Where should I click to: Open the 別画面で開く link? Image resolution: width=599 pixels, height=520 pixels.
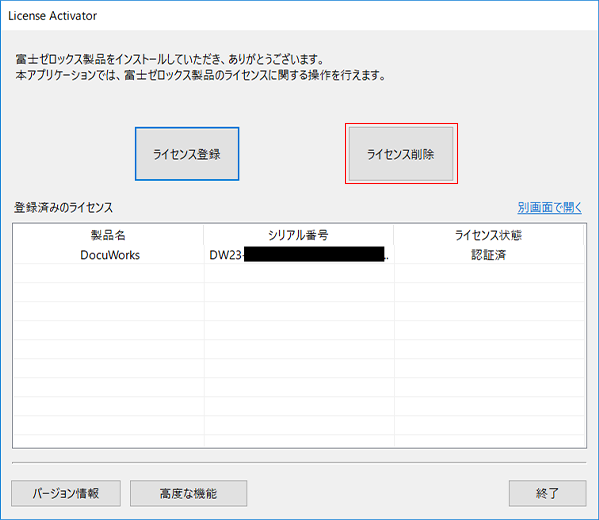point(549,207)
